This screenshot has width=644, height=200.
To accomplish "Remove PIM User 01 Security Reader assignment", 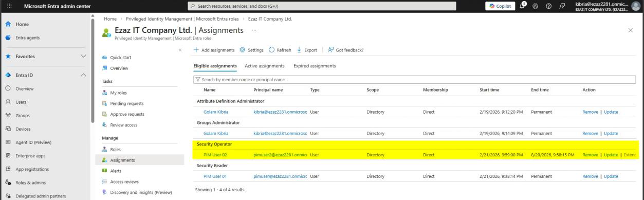I will pyautogui.click(x=590, y=176).
